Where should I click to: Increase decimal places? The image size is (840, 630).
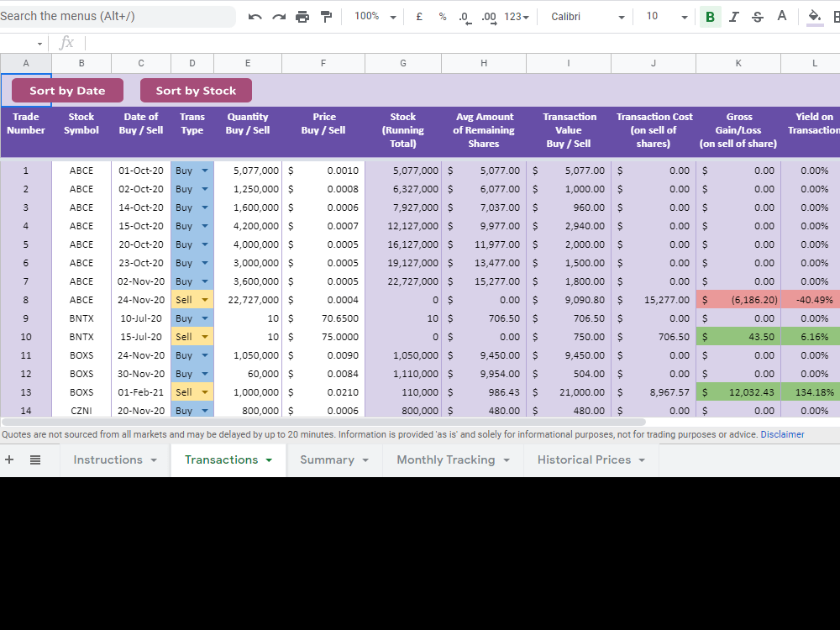(488, 16)
